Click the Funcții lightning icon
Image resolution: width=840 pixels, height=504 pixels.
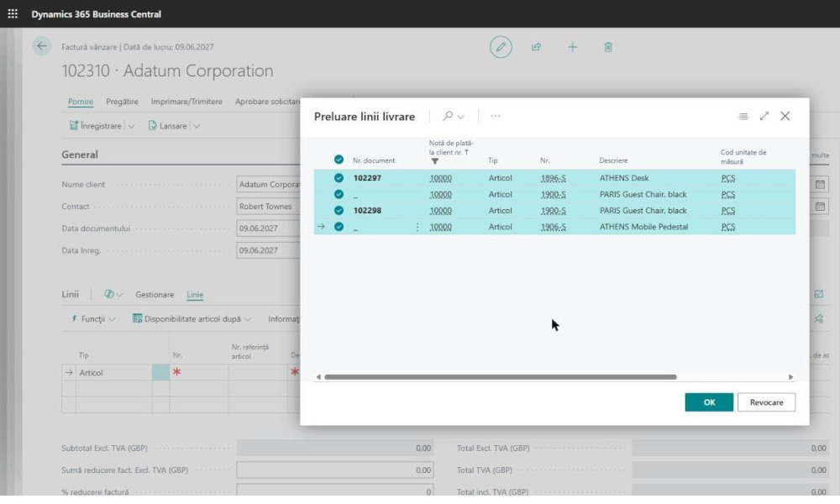click(75, 318)
